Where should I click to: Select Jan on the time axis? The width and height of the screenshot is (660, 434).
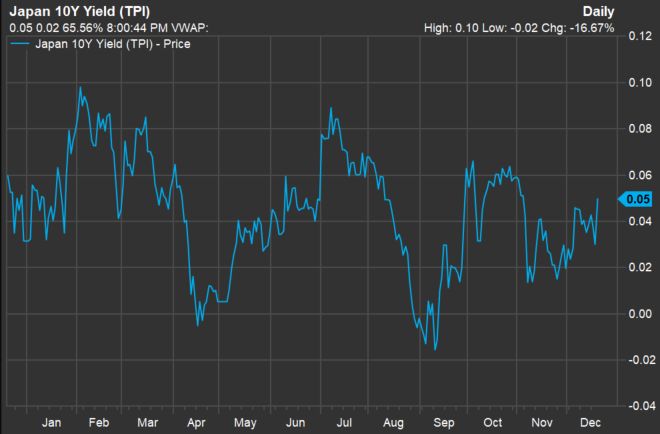click(x=51, y=423)
